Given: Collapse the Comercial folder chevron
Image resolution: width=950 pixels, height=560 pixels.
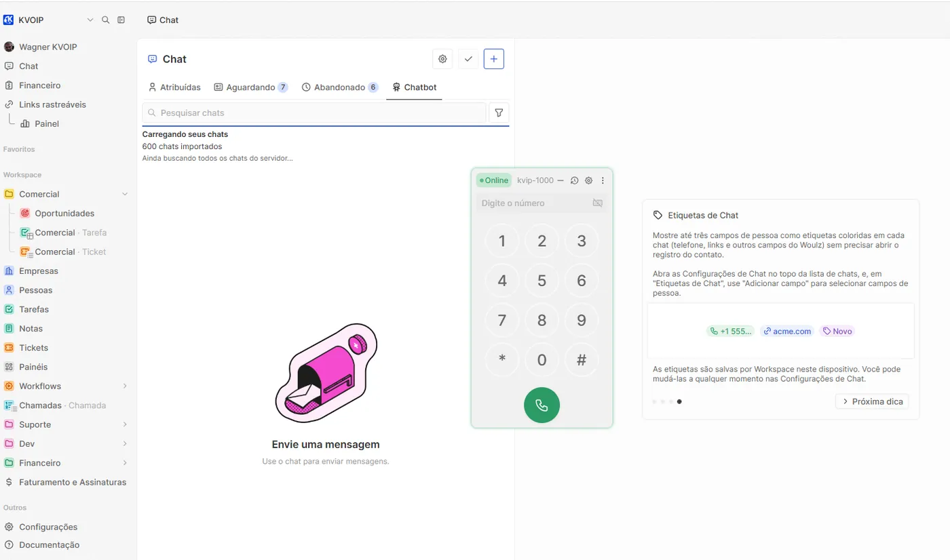Looking at the screenshot, I should (125, 194).
